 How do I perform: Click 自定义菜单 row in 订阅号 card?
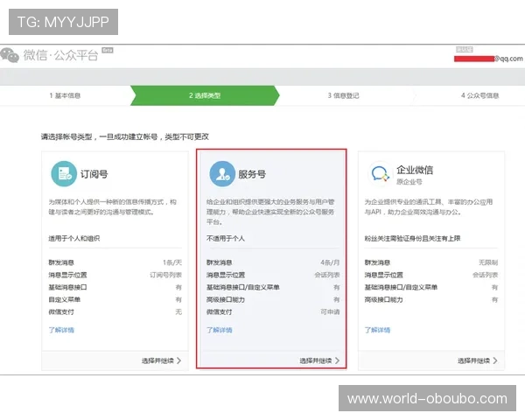(115, 299)
